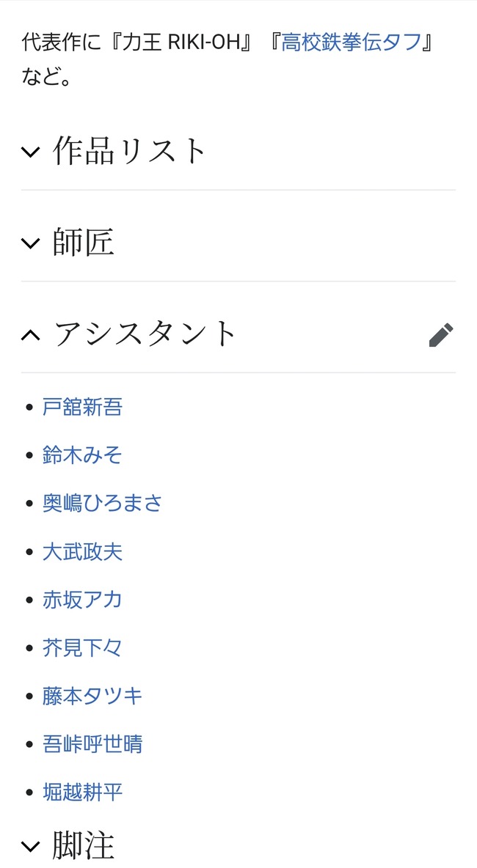Tap the 師匠 heading text
Image resolution: width=477 pixels, height=868 pixels.
(84, 243)
